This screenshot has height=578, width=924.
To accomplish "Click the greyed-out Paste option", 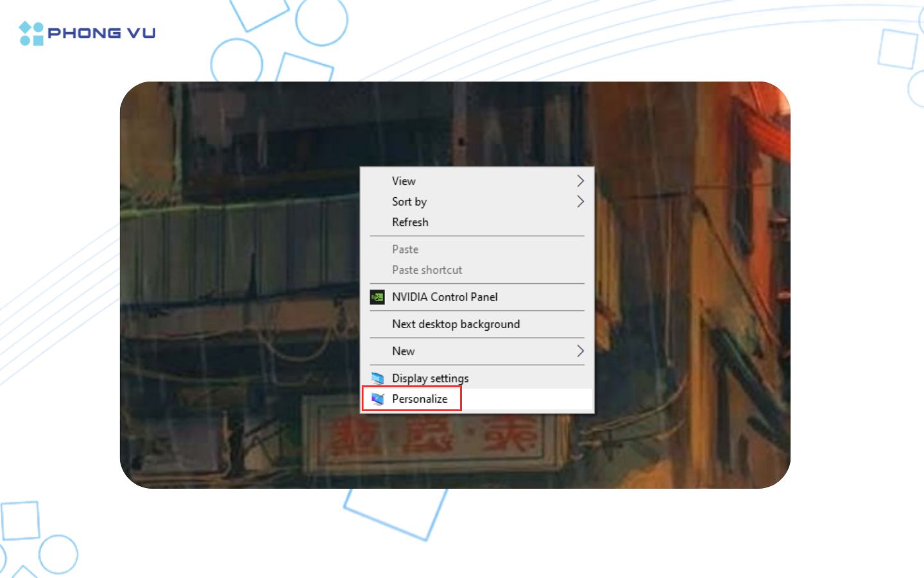I will click(405, 249).
